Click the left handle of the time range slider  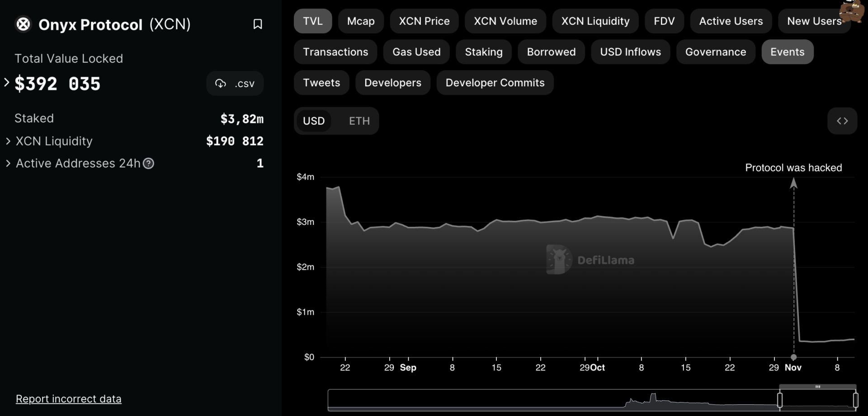click(780, 400)
